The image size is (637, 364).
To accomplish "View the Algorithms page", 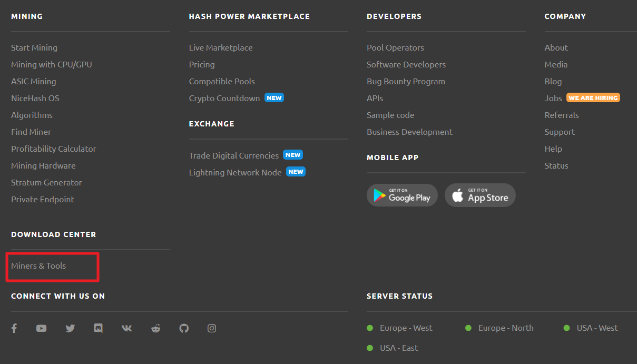I will pos(32,115).
